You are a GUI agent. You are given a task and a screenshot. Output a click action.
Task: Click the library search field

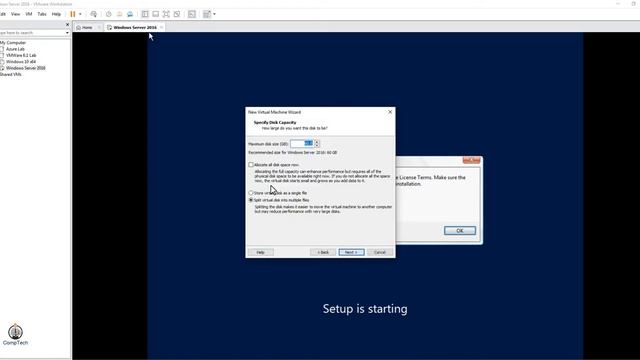(32, 33)
